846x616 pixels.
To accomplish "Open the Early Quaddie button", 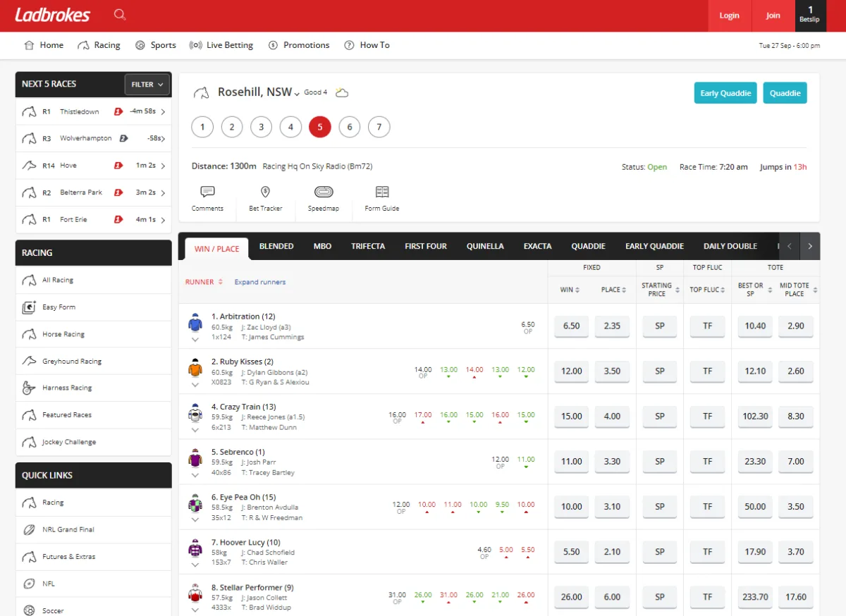I will point(725,93).
